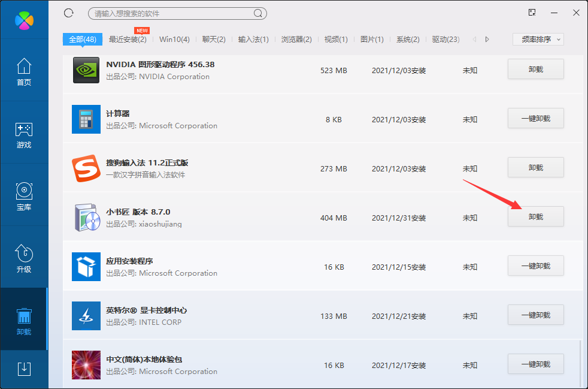The height and width of the screenshot is (389, 588).
Task: Click the 404 MB size value
Action: coord(334,218)
